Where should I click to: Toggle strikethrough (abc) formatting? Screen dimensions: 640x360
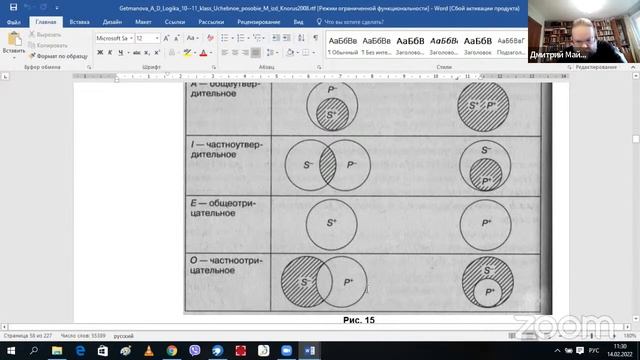pyautogui.click(x=137, y=53)
